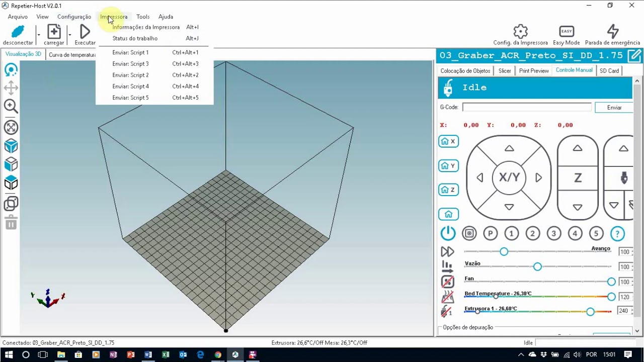This screenshot has width=644, height=362.
Task: Select the rotate view tool
Action: (x=11, y=69)
